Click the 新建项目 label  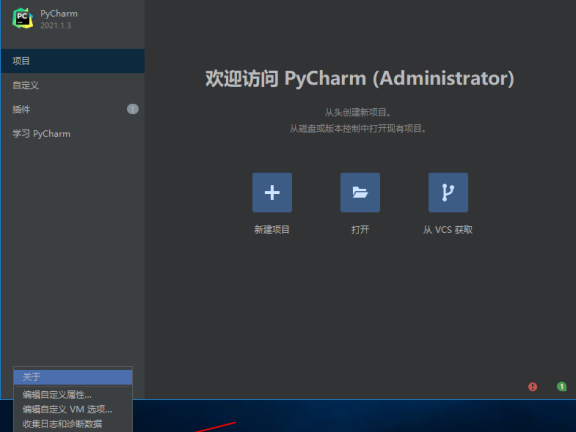click(272, 230)
